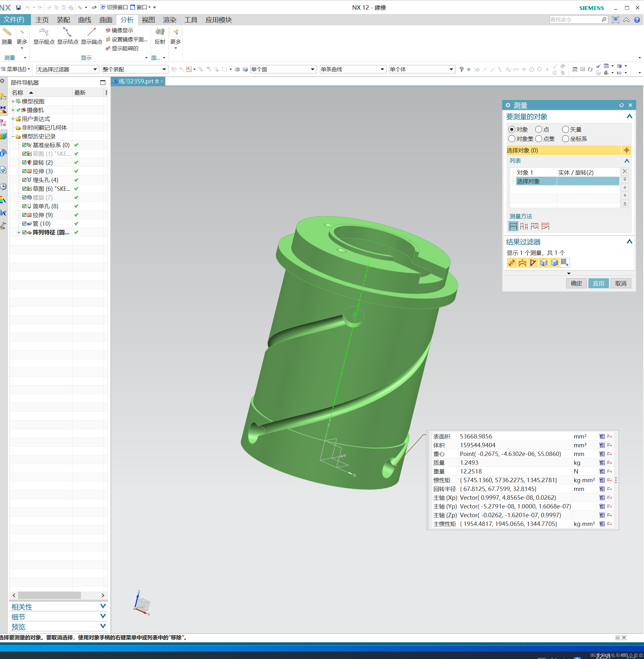The height and width of the screenshot is (659, 644).
Task: Select the 点集 radio button
Action: [538, 139]
